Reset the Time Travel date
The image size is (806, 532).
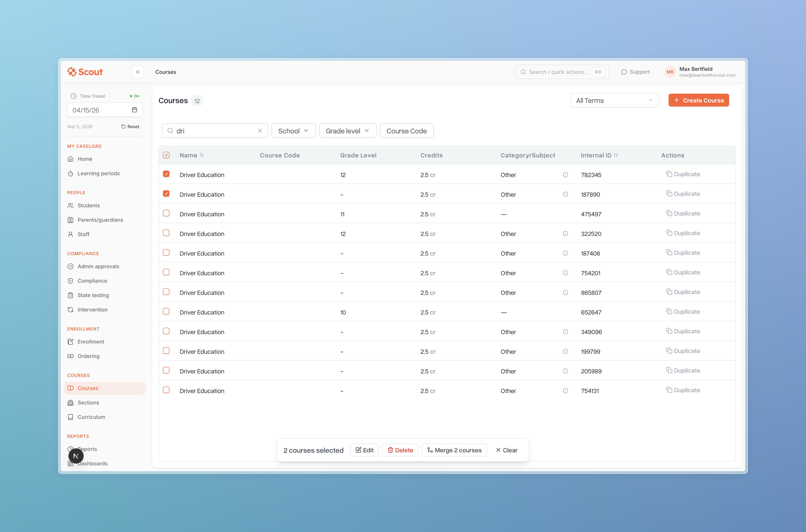pos(130,127)
